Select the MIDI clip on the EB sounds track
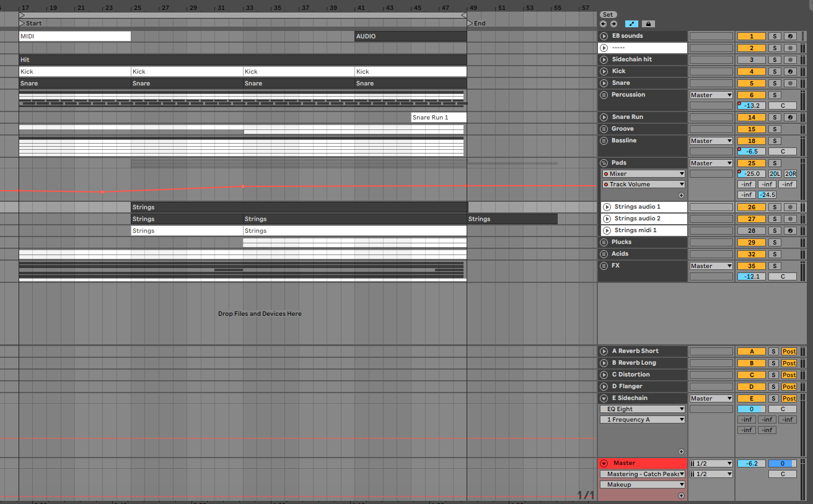Image resolution: width=813 pixels, height=504 pixels. click(75, 37)
